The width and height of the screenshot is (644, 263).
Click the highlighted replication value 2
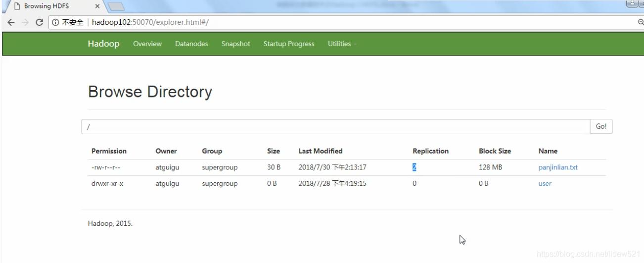(x=414, y=167)
